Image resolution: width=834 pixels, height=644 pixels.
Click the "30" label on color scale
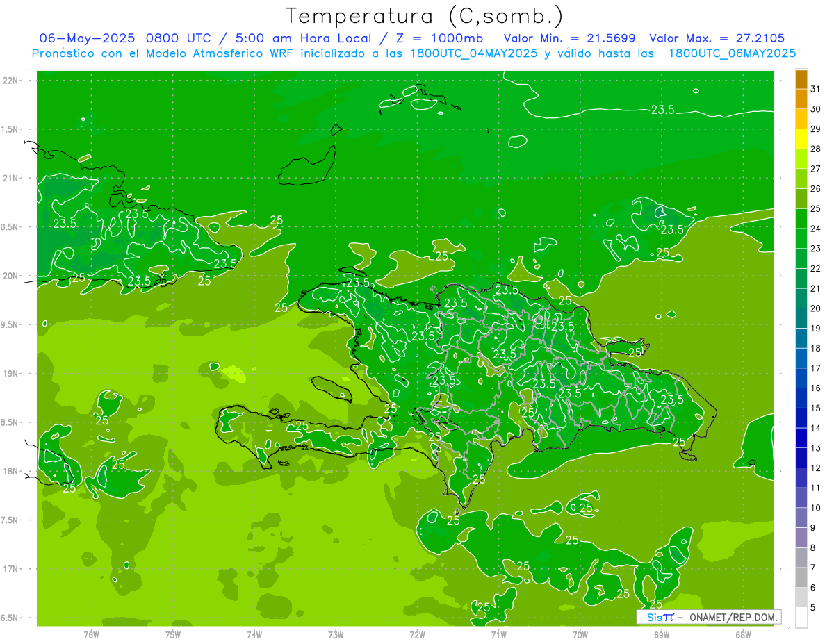(x=815, y=109)
